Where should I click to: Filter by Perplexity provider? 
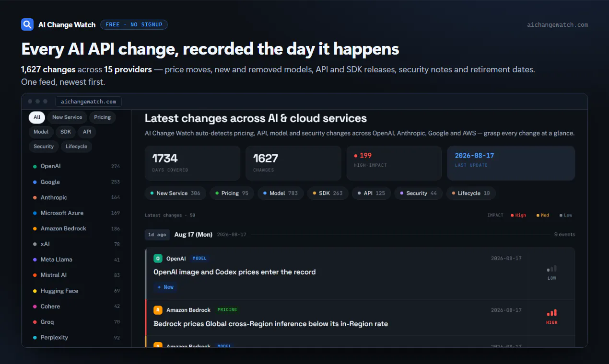click(x=76, y=338)
